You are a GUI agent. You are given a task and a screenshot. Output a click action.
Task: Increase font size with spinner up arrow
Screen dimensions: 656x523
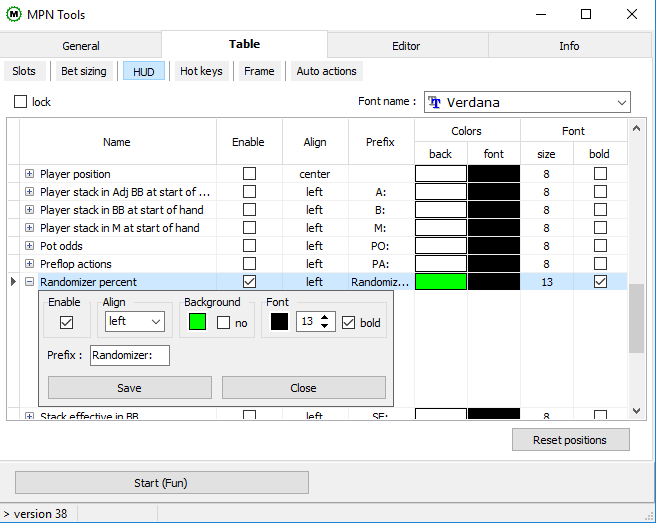click(325, 318)
